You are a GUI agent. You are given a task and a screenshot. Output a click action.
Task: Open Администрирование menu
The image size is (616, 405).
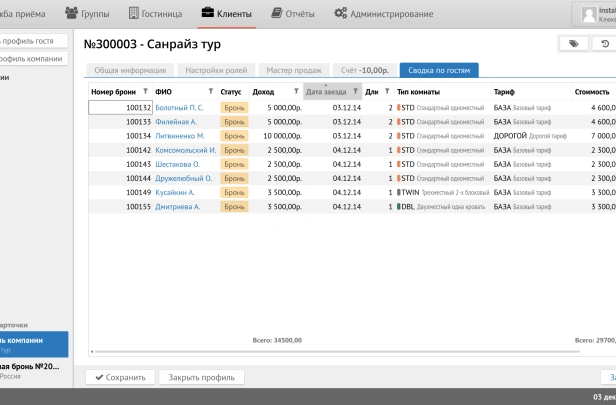[384, 14]
